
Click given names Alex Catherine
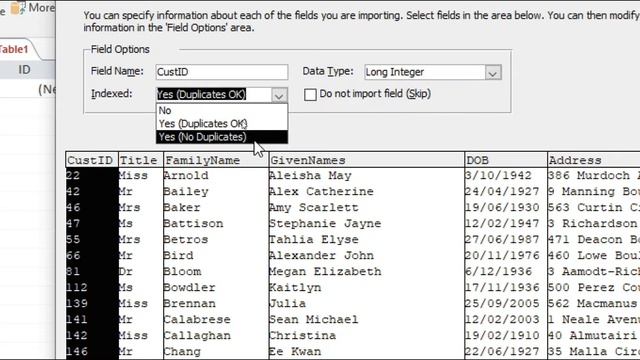[321, 191]
